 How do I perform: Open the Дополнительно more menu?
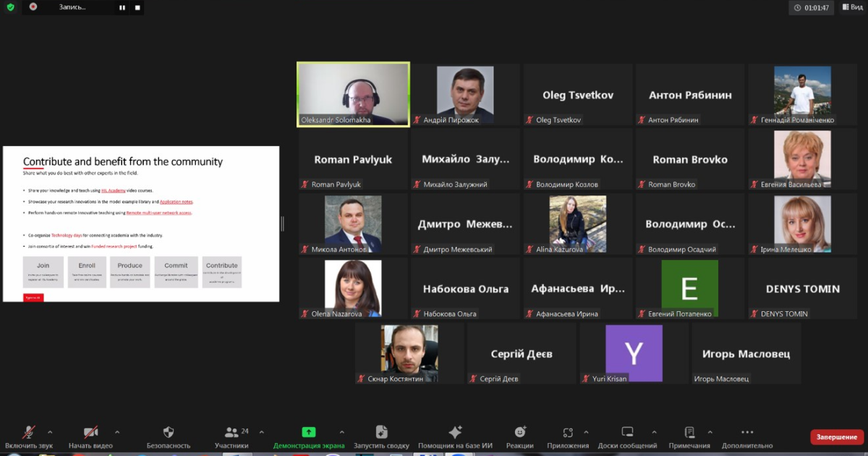click(x=747, y=432)
